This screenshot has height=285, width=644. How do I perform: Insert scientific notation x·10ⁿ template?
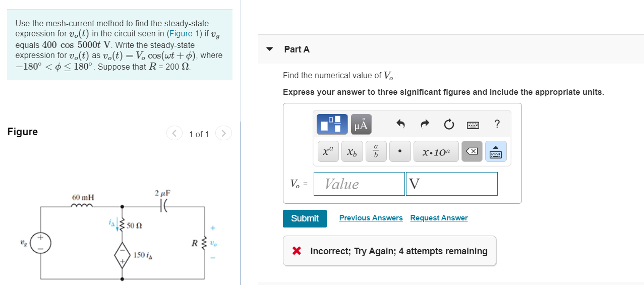[x=436, y=151]
